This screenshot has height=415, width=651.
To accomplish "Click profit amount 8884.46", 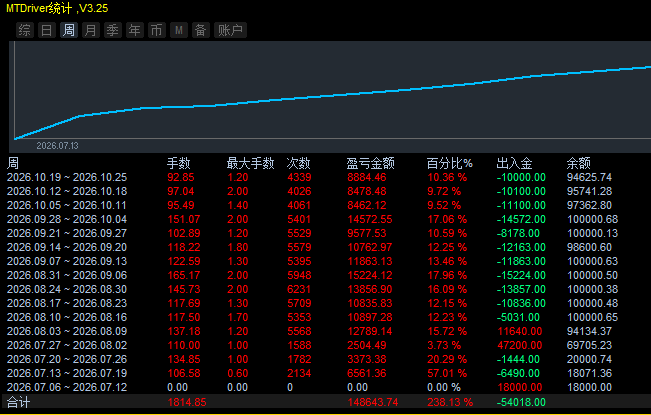I will tap(367, 177).
